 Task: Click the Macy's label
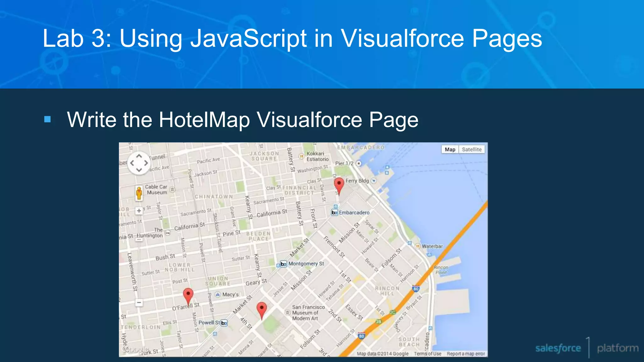click(230, 295)
